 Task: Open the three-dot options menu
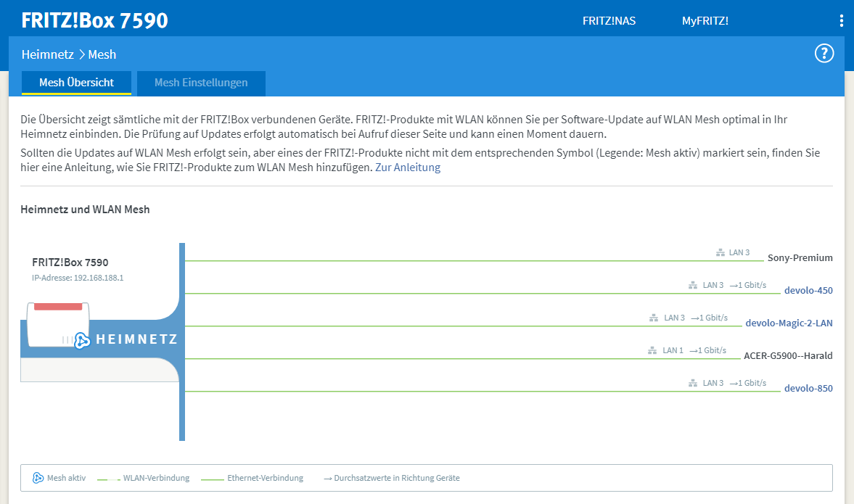tap(841, 21)
